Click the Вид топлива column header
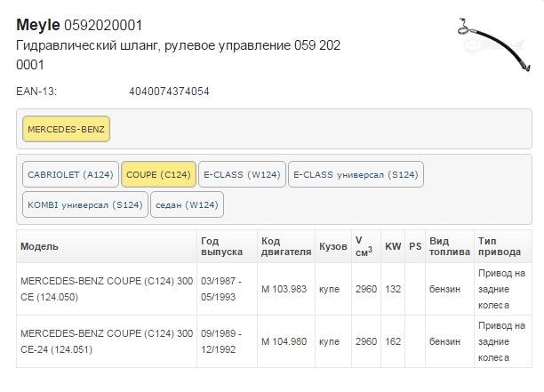This screenshot has height=392, width=544. [449, 246]
